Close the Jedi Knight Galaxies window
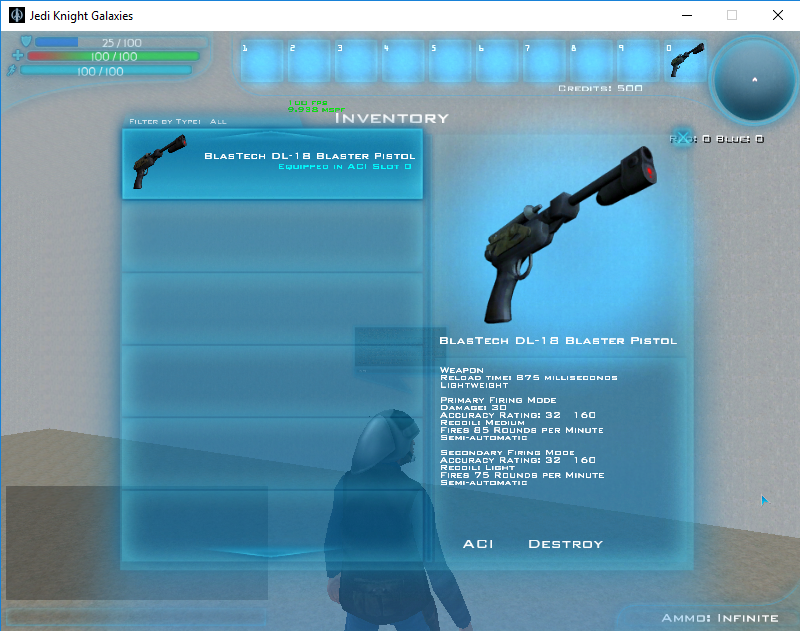This screenshot has width=800, height=631. click(x=778, y=15)
